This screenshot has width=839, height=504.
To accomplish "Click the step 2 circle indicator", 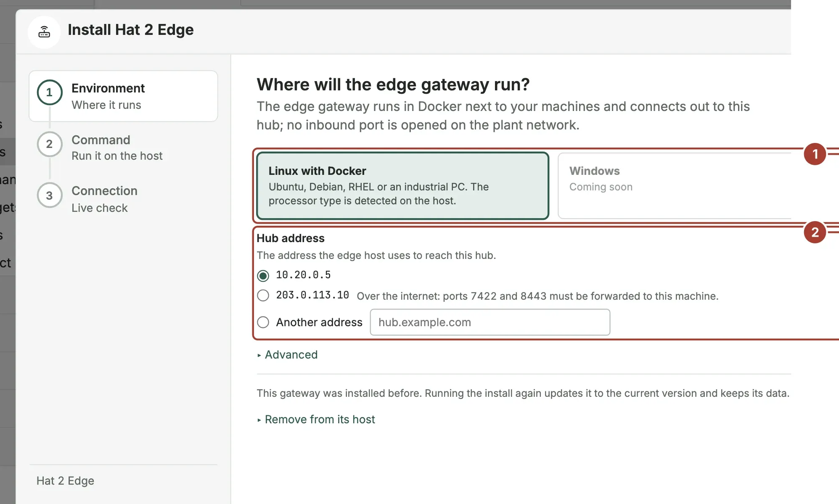I will [50, 144].
